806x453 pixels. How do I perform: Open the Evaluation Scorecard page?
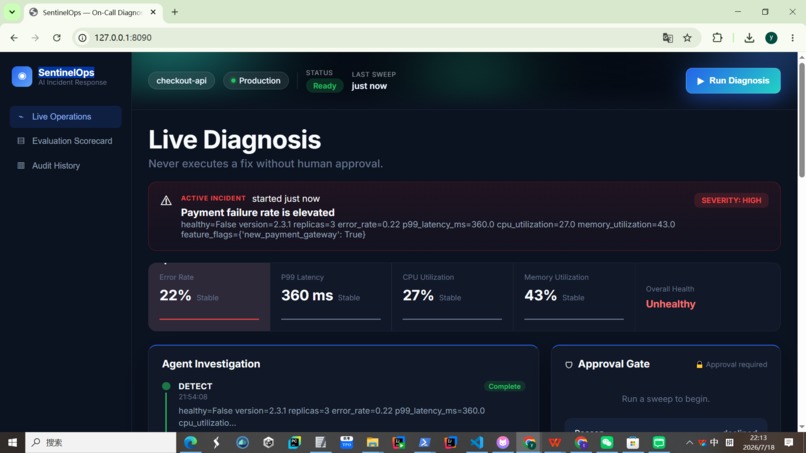pyautogui.click(x=65, y=141)
